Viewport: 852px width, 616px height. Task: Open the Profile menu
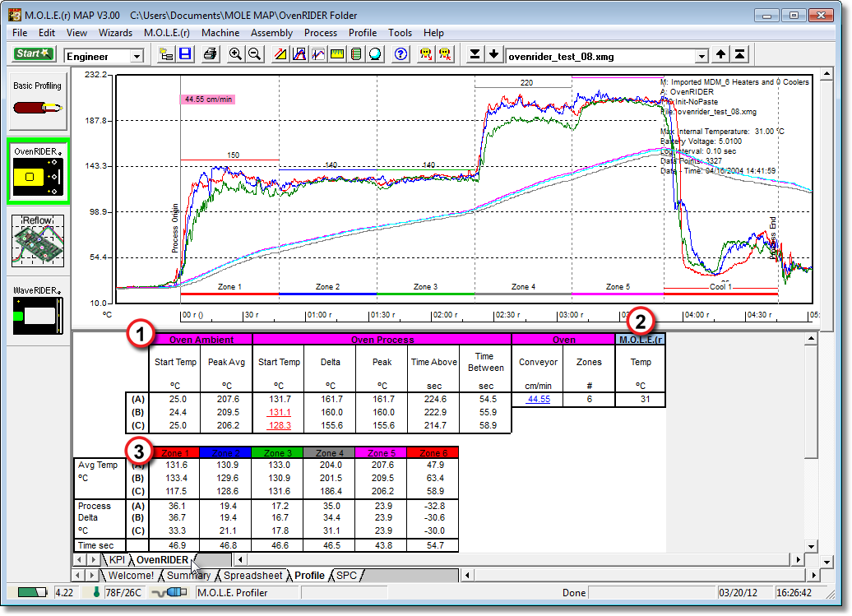coord(363,33)
